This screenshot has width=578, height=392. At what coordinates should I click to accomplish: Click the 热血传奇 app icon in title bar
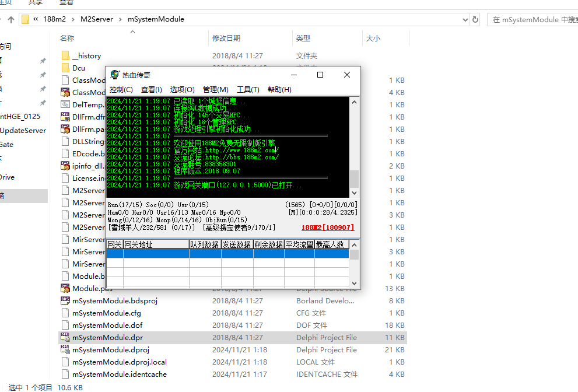point(115,75)
